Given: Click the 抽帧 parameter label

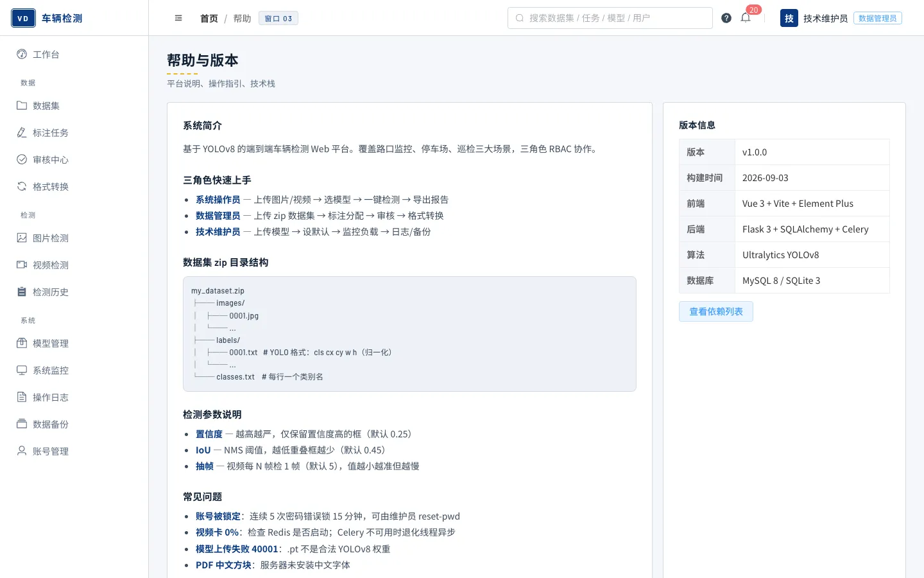Looking at the screenshot, I should 205,466.
